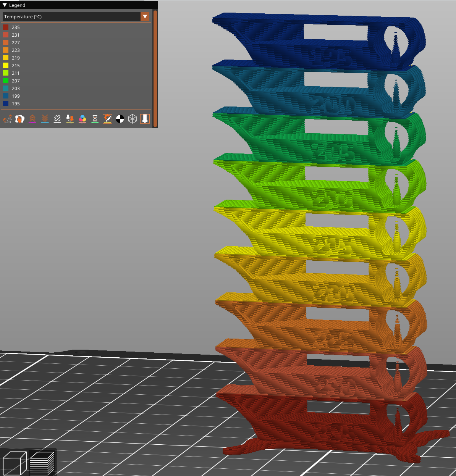Viewport: 456px width, 476px height.
Task: Show deretractions with down-chevrons icon
Action: (x=45, y=119)
